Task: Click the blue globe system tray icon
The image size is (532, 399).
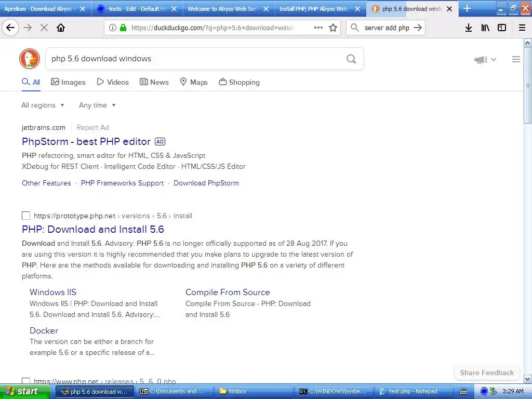Action: click(484, 391)
